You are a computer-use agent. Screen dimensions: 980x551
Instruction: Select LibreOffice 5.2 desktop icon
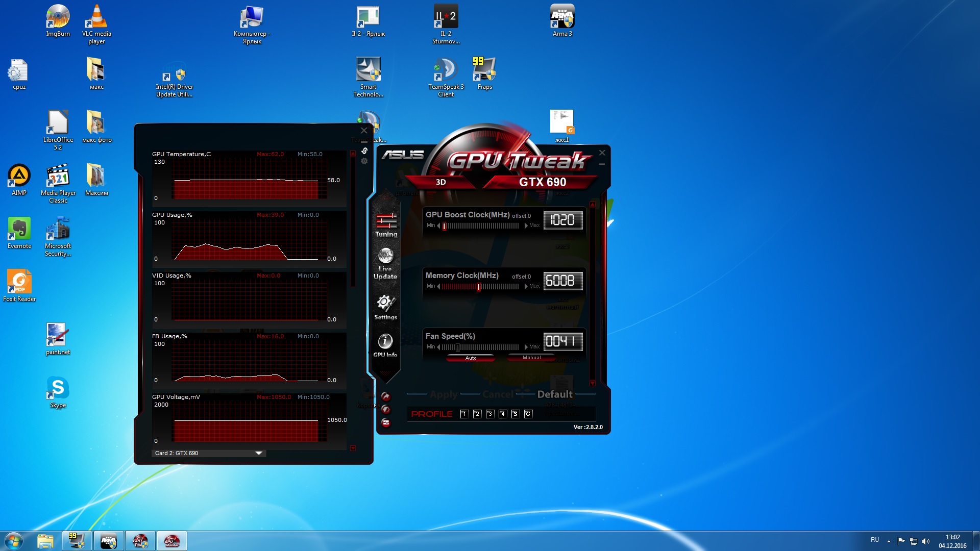click(x=58, y=130)
